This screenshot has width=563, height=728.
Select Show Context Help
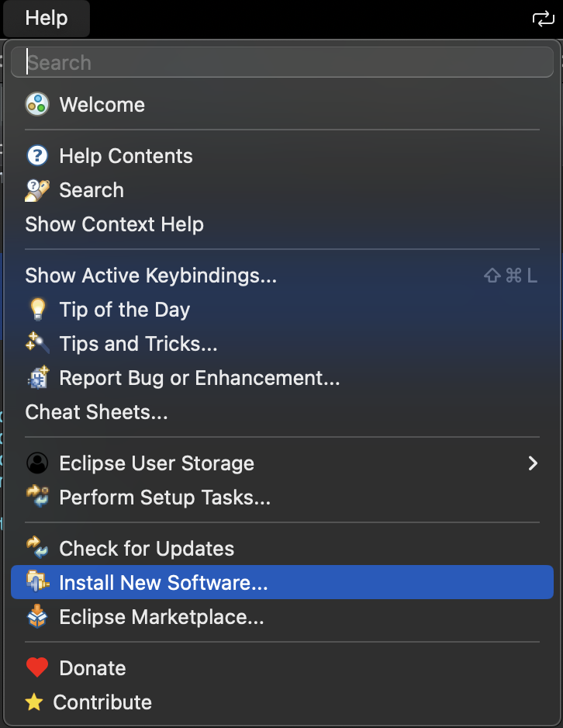282,224
